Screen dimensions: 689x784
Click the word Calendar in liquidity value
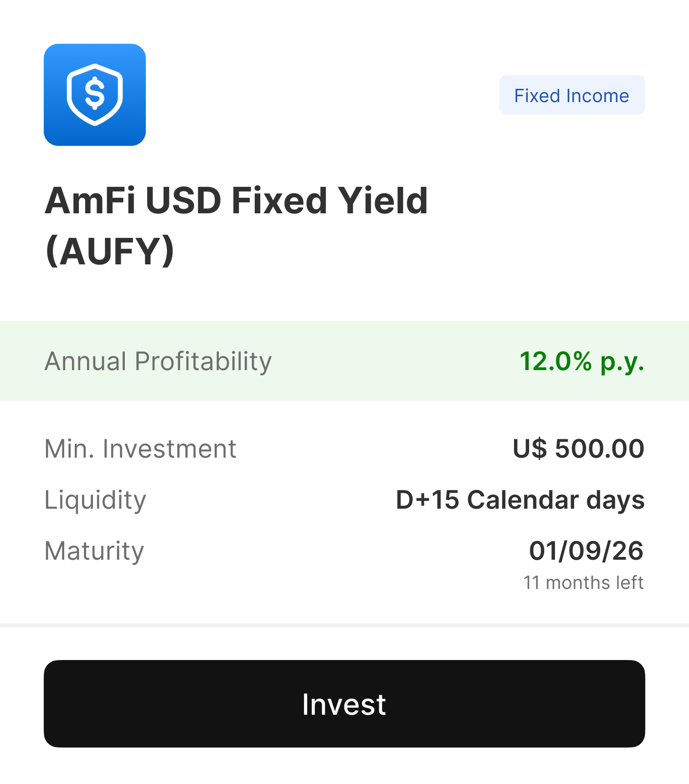pos(522,500)
